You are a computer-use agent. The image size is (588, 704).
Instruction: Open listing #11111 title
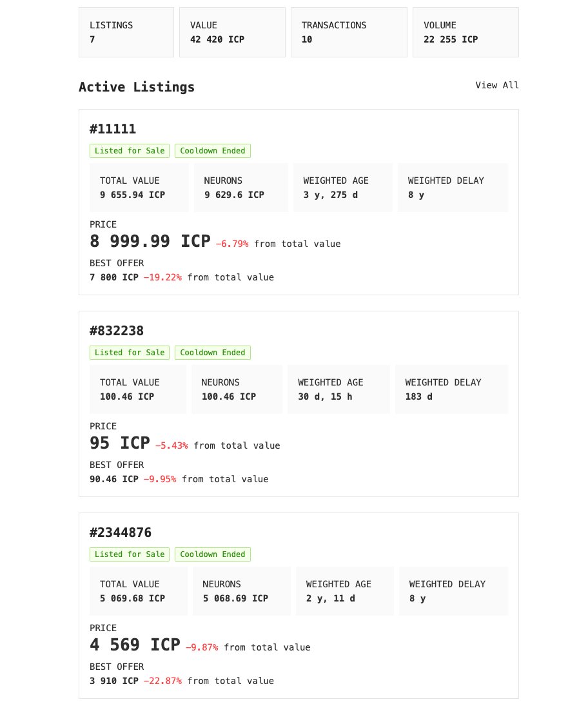tap(113, 129)
